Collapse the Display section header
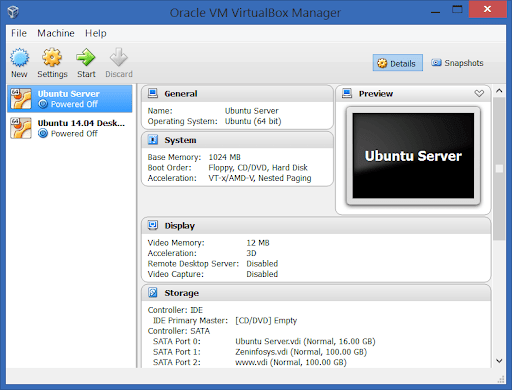This screenshot has width=512, height=390. [x=316, y=226]
